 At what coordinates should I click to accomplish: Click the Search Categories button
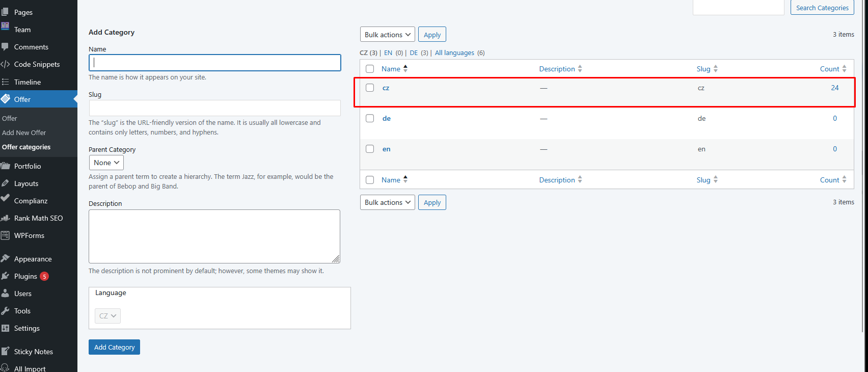(822, 8)
